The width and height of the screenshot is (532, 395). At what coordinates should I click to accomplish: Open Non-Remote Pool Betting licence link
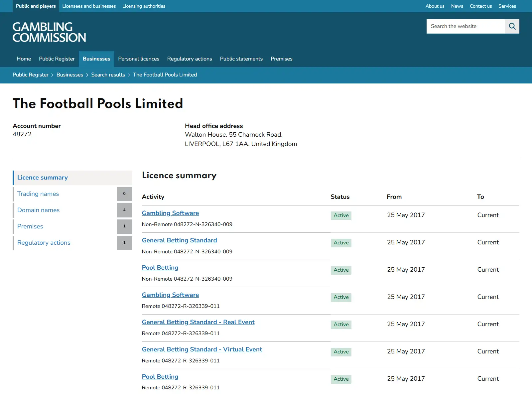click(x=160, y=268)
